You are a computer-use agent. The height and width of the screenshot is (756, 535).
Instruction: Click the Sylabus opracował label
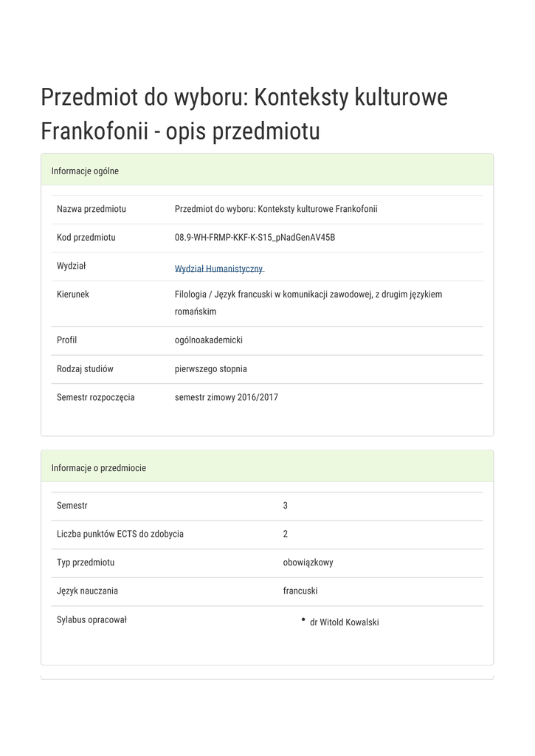(x=92, y=619)
